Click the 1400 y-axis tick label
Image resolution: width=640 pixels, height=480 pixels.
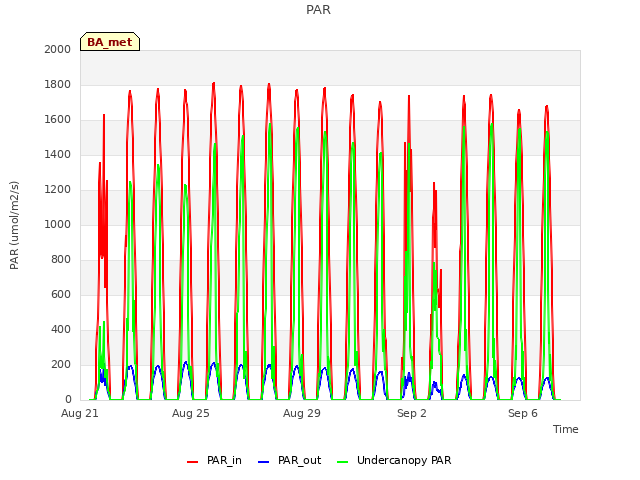tap(58, 155)
